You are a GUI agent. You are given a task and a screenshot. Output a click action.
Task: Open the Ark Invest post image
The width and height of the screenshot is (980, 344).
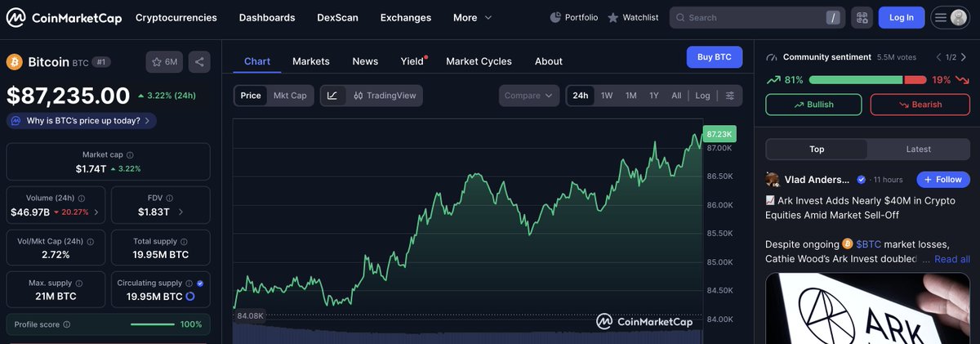click(x=868, y=308)
